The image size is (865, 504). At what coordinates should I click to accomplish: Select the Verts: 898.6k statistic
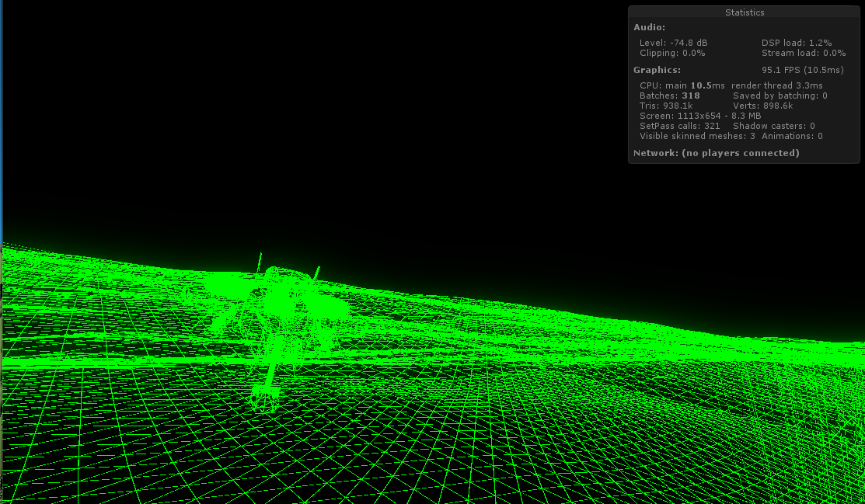(x=762, y=106)
